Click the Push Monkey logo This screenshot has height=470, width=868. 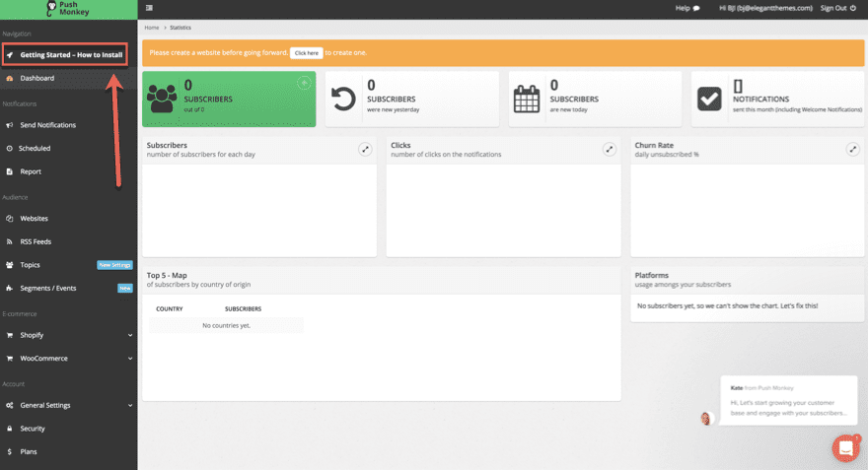click(68, 9)
